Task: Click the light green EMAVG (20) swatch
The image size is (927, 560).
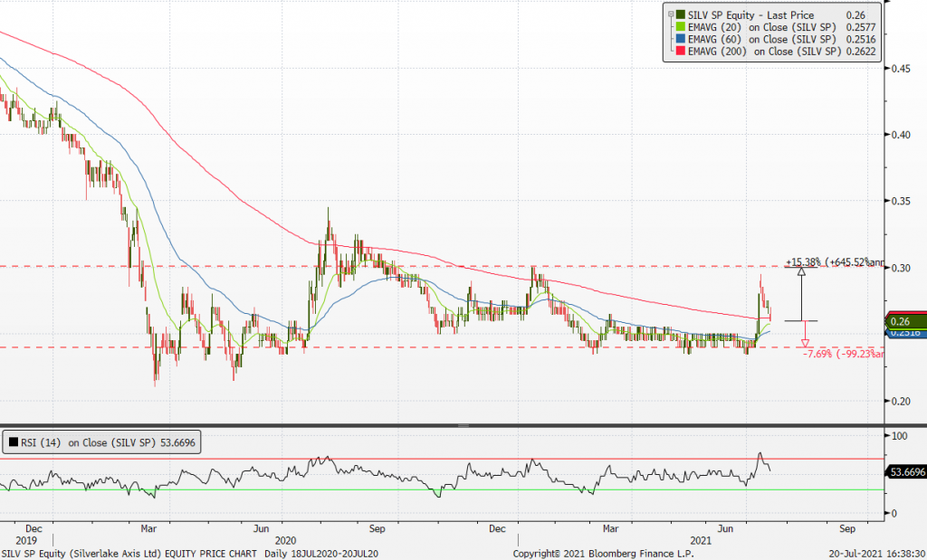Action: (x=681, y=27)
